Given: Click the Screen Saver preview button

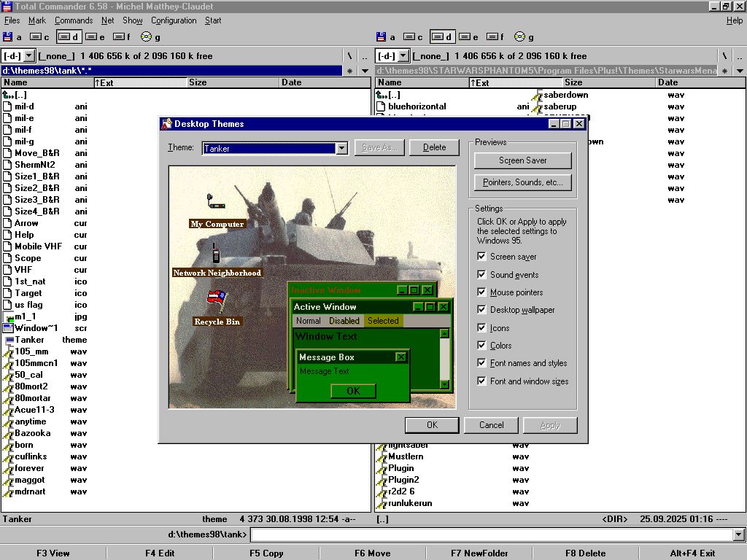Looking at the screenshot, I should [x=522, y=160].
